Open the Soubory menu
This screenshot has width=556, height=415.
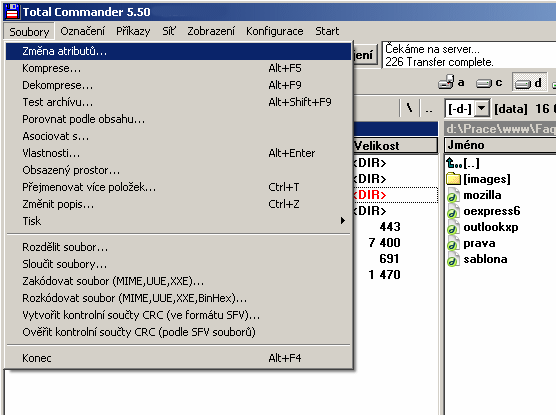pyautogui.click(x=29, y=32)
